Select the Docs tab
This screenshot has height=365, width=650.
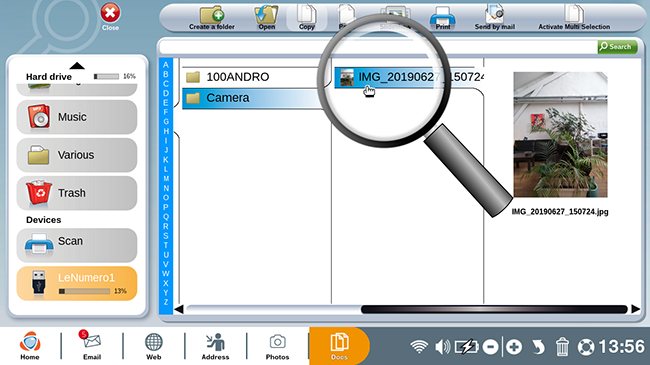(x=339, y=346)
